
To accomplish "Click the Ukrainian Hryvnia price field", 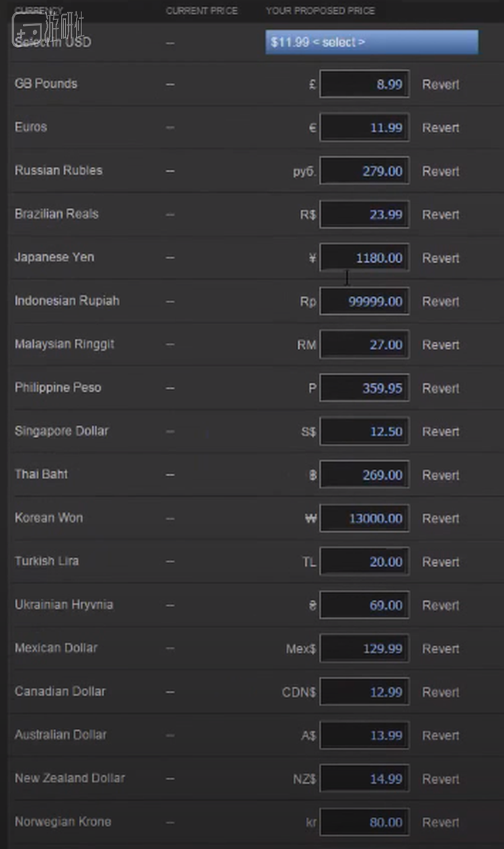I will click(364, 605).
